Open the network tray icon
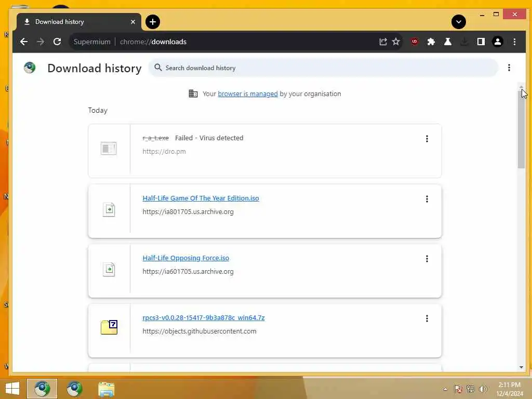Screen dimensions: 532x399 point(470,389)
